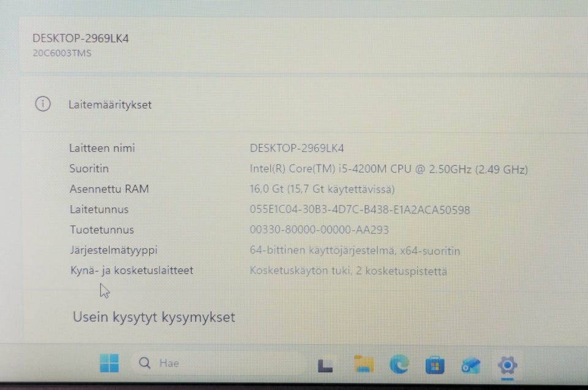Click the Settings gear in taskbar
588x390 pixels.
click(507, 365)
